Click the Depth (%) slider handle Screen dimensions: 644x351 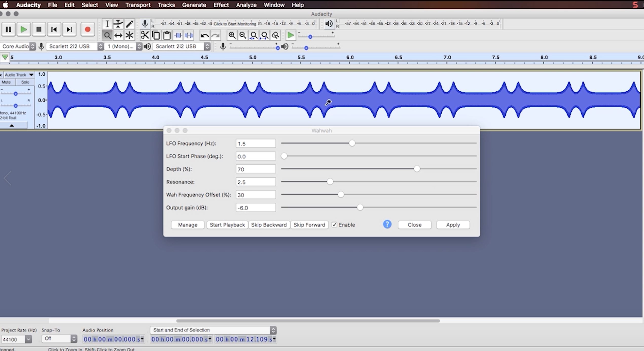tap(417, 169)
